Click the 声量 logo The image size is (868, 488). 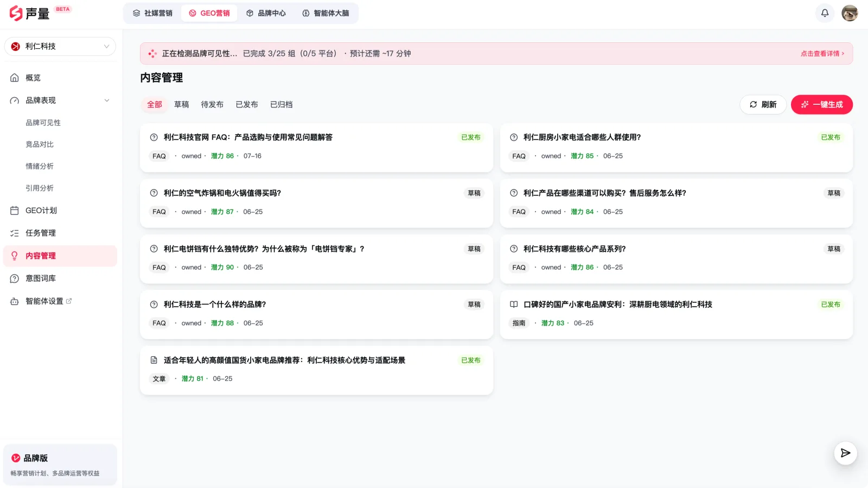coord(29,13)
